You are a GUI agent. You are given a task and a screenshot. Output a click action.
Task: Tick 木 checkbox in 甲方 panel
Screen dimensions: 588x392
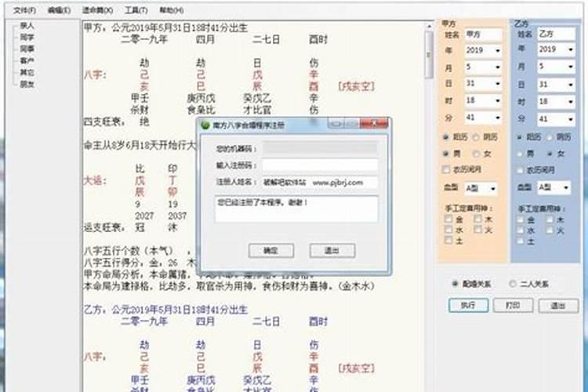477,219
